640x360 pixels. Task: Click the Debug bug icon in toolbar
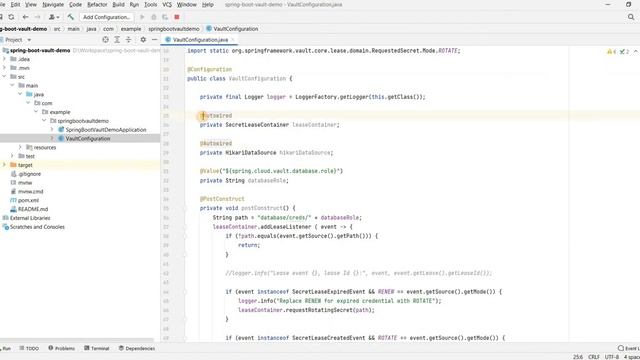coord(153,17)
